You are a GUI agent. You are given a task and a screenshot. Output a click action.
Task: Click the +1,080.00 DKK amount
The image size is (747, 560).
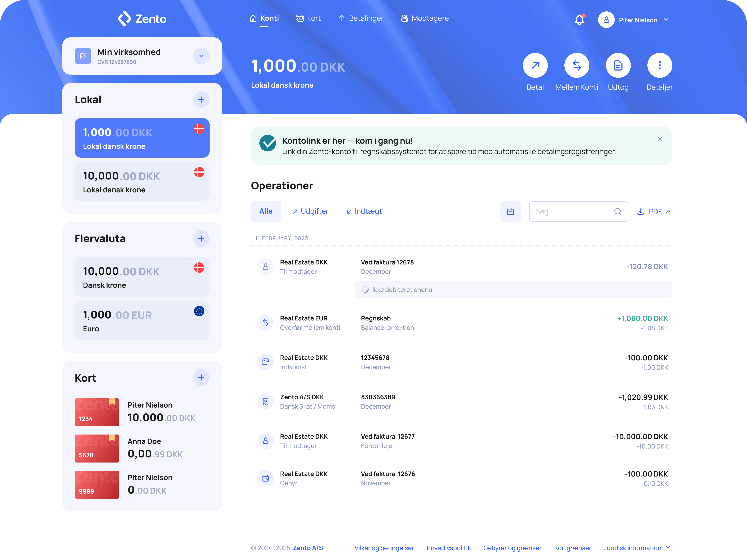[642, 318]
